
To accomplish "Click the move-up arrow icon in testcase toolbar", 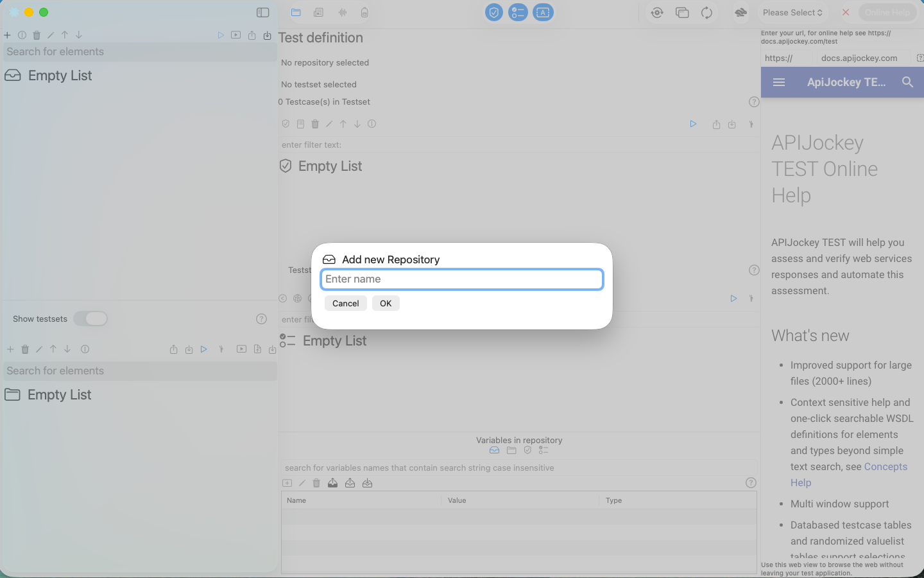I will tap(343, 124).
